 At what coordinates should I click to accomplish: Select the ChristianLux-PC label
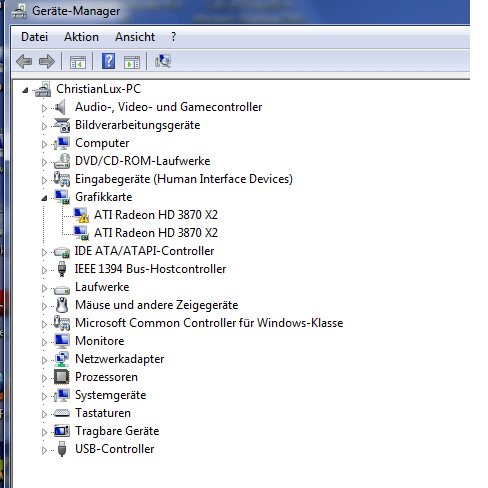pos(99,89)
